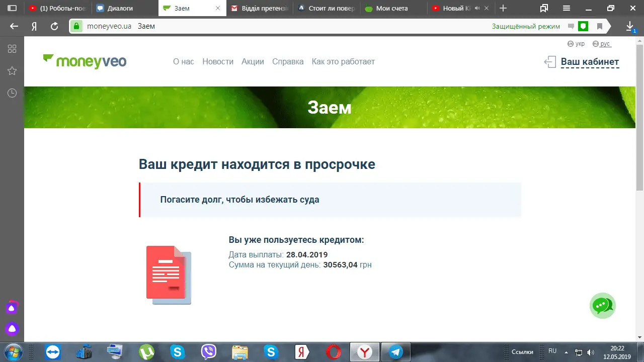Open downloads via the download arrow icon
This screenshot has height=362, width=644.
click(x=629, y=26)
